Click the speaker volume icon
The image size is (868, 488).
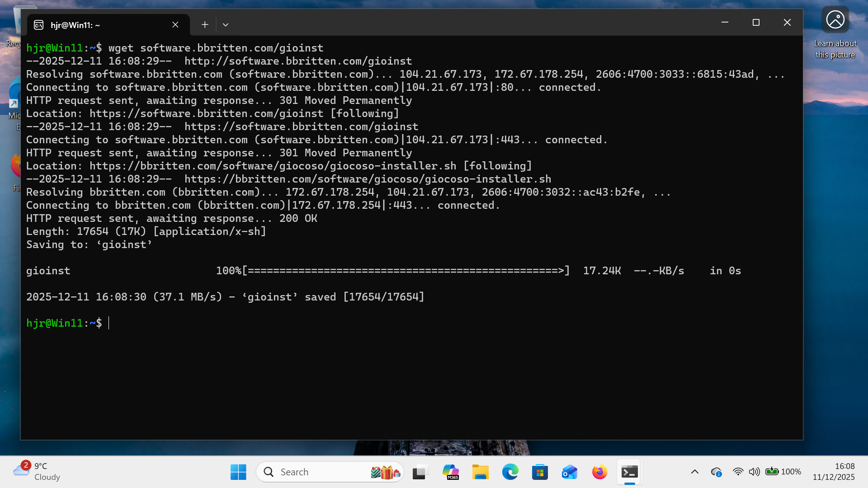[x=754, y=472]
